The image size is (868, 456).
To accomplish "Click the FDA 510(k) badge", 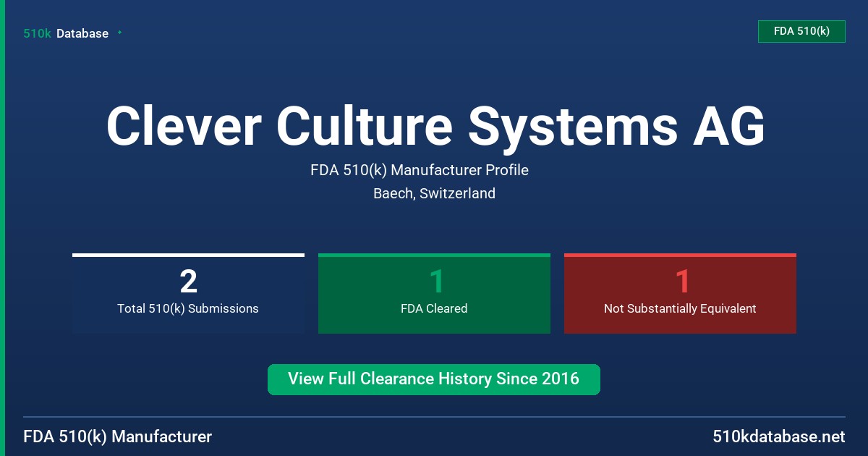I will pos(801,31).
